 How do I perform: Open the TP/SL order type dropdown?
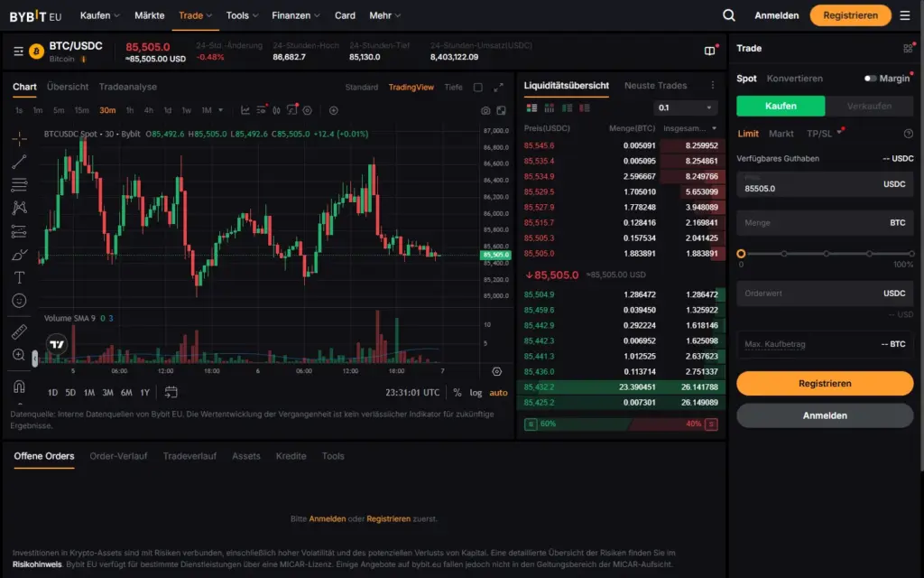click(x=824, y=134)
